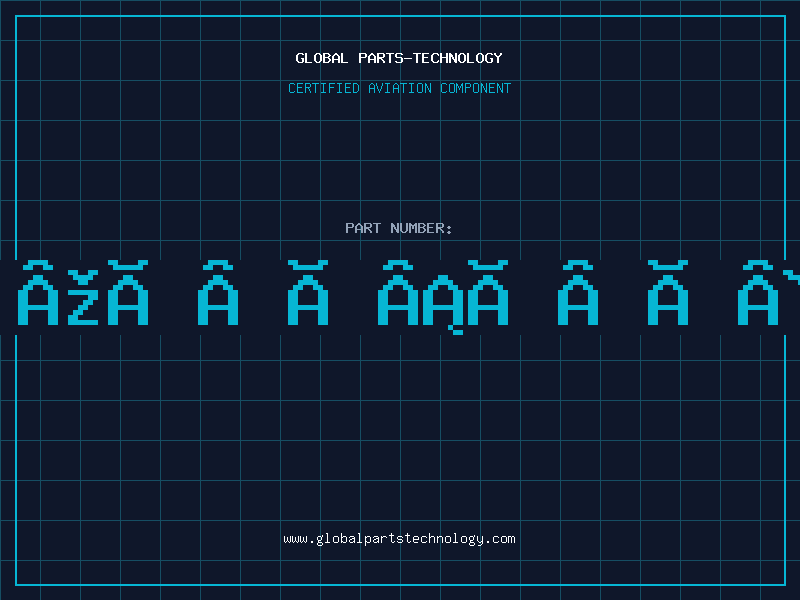This screenshot has height=600, width=800.
Task: Select the word COMPONENT in the subtitle
Action: (x=475, y=88)
